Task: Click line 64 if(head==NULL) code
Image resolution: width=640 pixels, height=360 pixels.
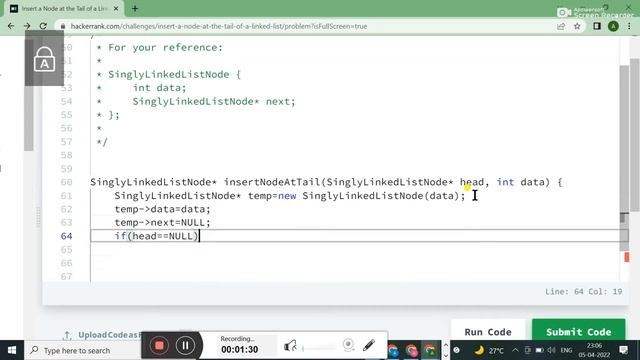Action: [156, 236]
